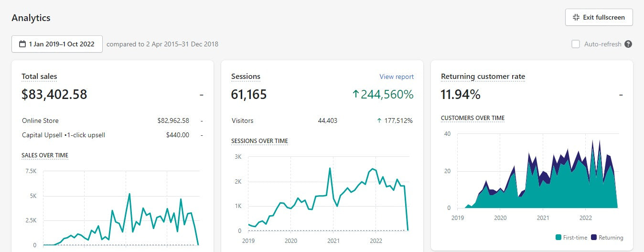Click the CUSTOMERS OVER TIME chart label
Image resolution: width=644 pixels, height=252 pixels.
472,118
